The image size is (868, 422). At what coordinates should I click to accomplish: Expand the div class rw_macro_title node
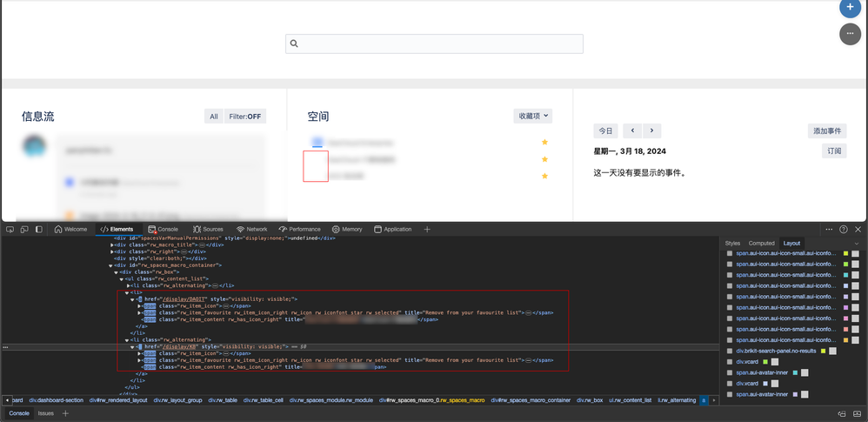click(112, 244)
